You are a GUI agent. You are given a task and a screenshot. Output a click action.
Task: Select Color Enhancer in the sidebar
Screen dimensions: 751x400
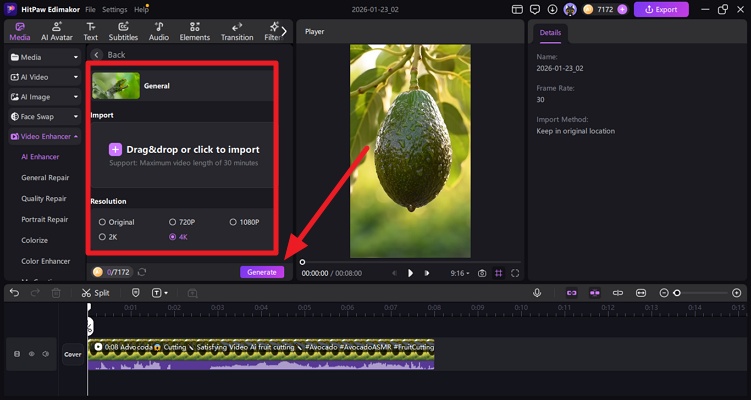46,261
